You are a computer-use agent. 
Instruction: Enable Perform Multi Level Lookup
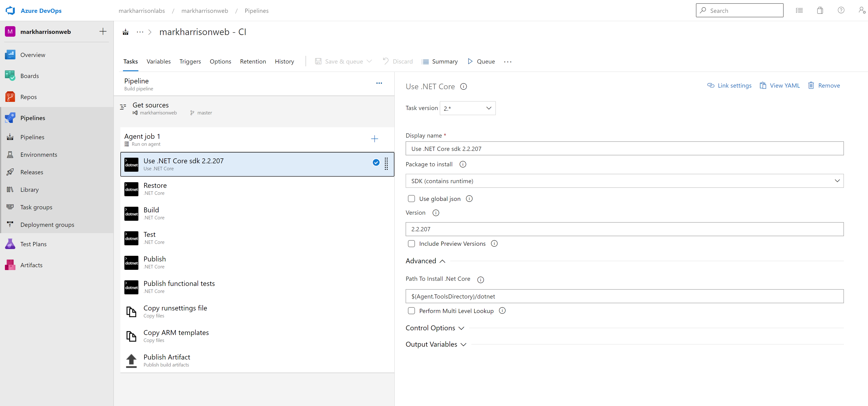411,311
